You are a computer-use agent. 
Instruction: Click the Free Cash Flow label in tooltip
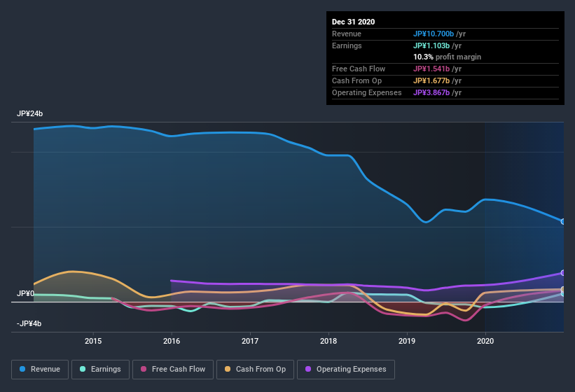[x=359, y=69]
